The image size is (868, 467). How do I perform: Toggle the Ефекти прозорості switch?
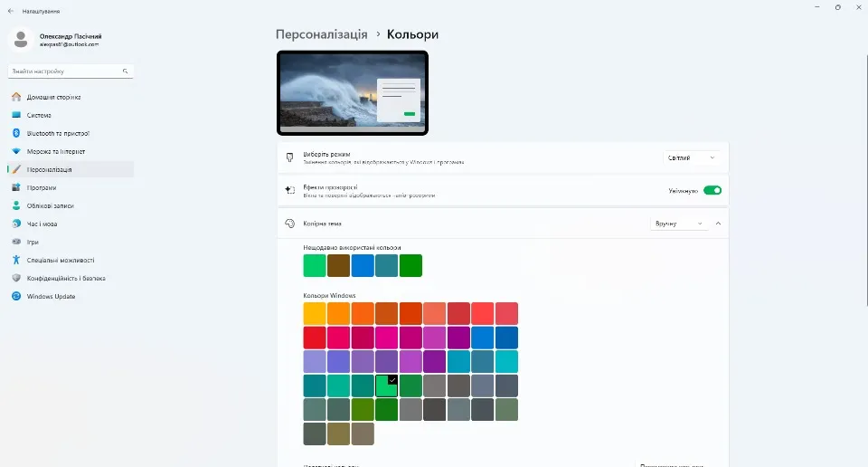point(712,190)
